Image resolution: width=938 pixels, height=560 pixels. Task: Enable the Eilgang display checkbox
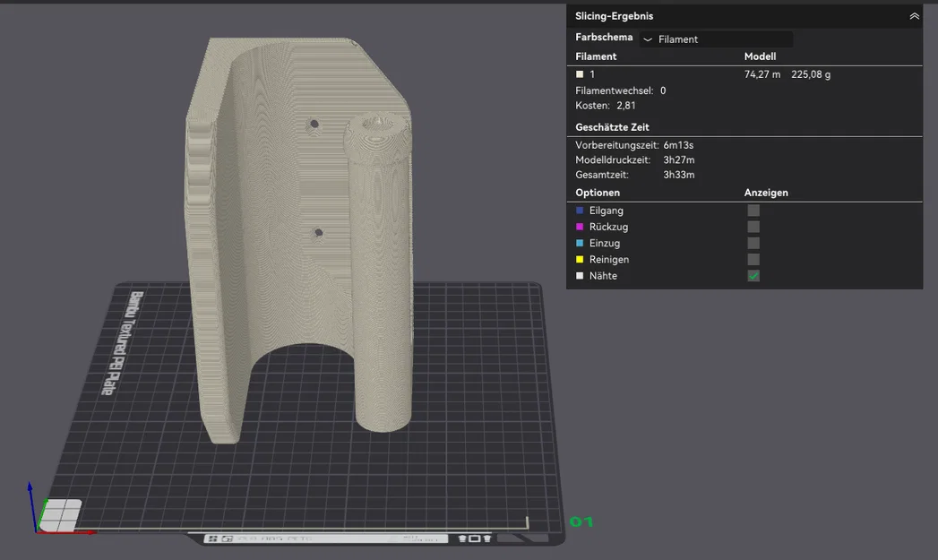point(753,211)
